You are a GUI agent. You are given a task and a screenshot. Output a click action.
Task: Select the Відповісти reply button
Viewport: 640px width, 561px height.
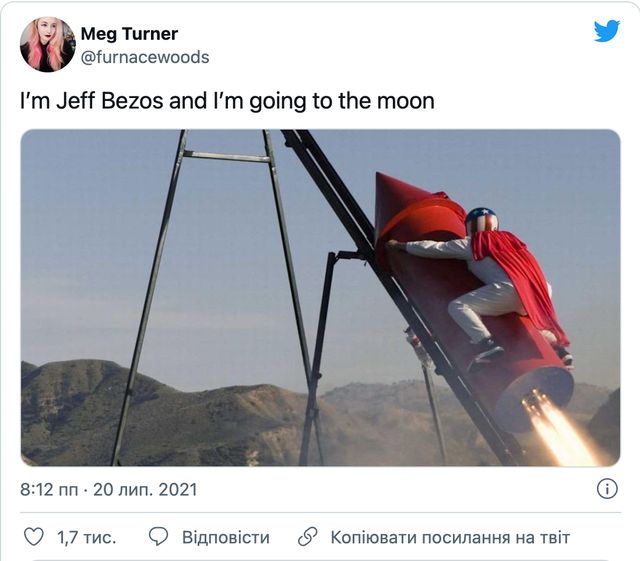[x=226, y=537]
